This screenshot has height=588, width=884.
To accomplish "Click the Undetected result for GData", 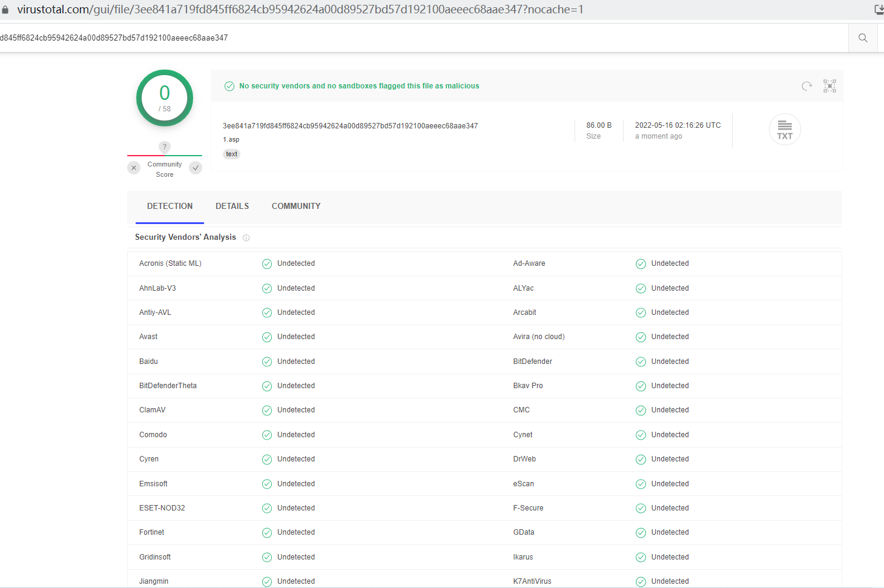I will click(670, 532).
